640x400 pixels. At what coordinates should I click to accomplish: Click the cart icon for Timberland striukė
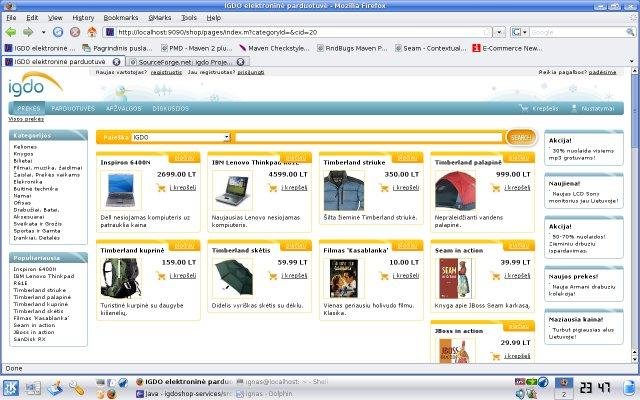[x=384, y=188]
